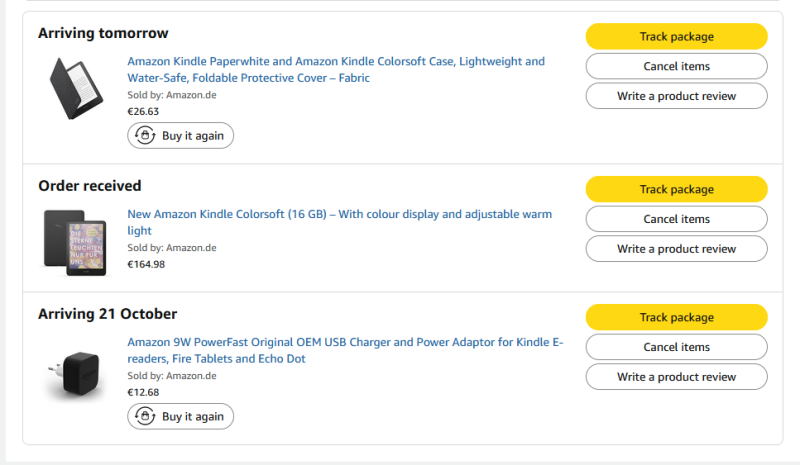Track package arriving 21 October
Viewport: 800px width, 465px height.
(x=676, y=317)
